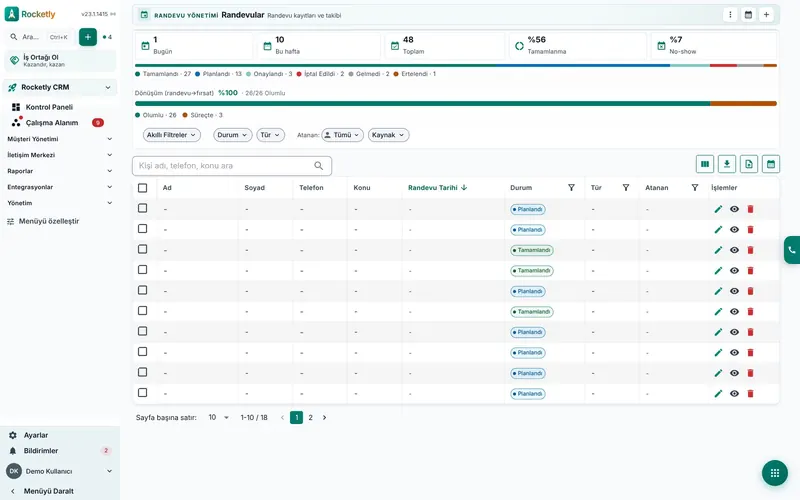Open the three-dot menu in Randevular header
The image size is (800, 500).
730,15
